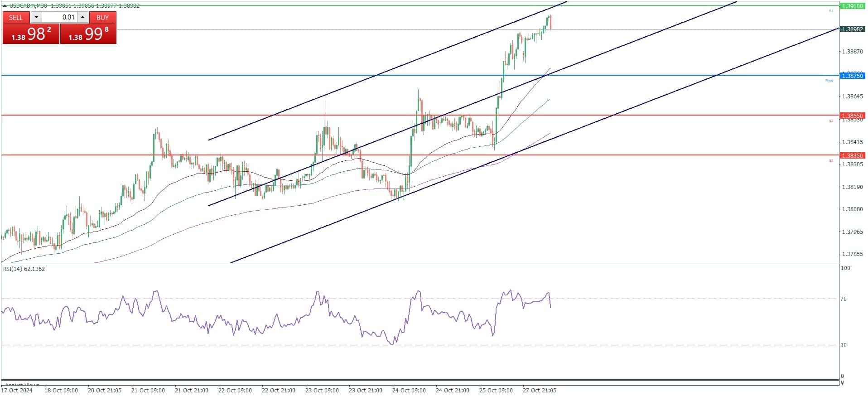The image size is (868, 396).
Task: Buy at the 1.38 99 8 ask price
Action: pyautogui.click(x=88, y=34)
